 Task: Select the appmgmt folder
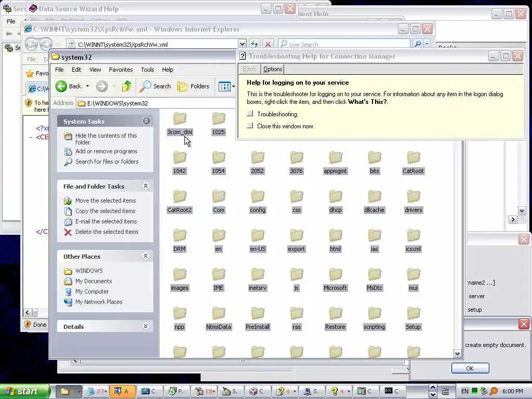(x=335, y=163)
